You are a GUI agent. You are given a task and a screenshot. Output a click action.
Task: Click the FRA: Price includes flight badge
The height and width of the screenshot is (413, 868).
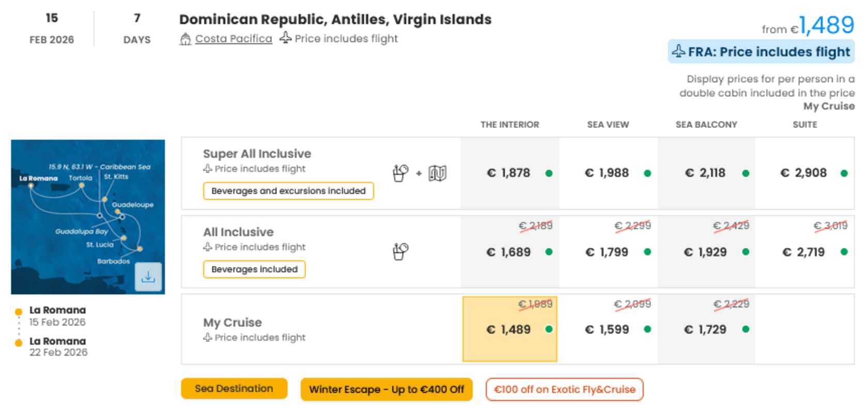(x=761, y=52)
